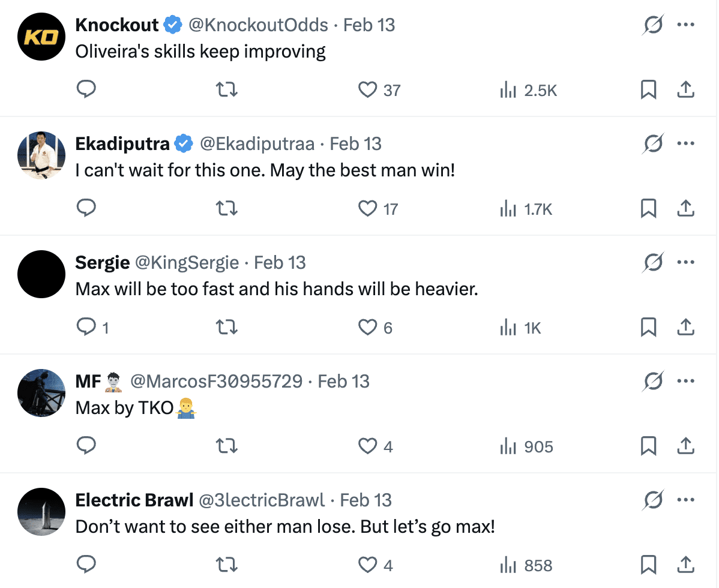Share Ekadiputra's tweet
Screen dimensions: 719x588
tap(685, 209)
